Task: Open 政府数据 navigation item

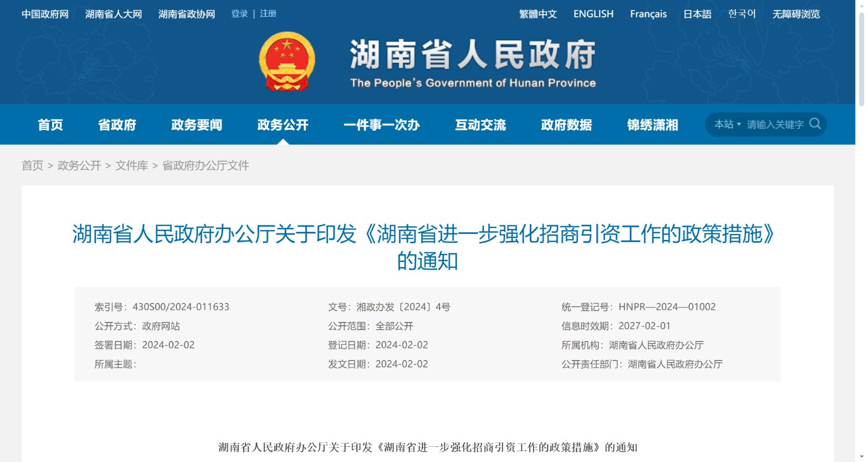Action: [x=566, y=125]
